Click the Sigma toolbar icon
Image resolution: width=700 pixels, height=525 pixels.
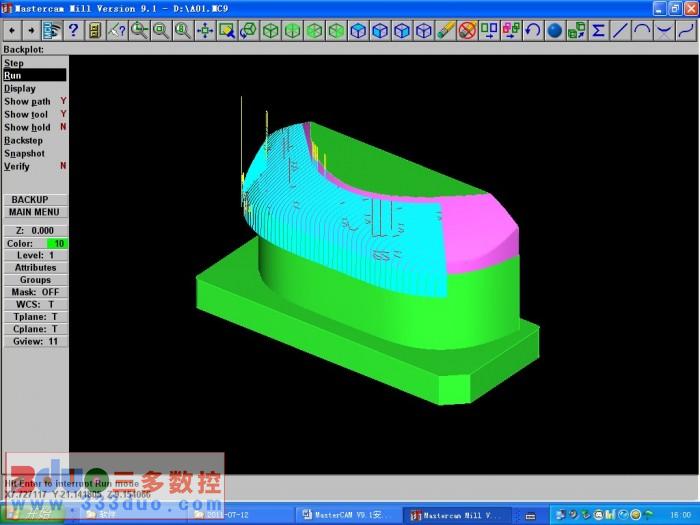pyautogui.click(x=599, y=30)
